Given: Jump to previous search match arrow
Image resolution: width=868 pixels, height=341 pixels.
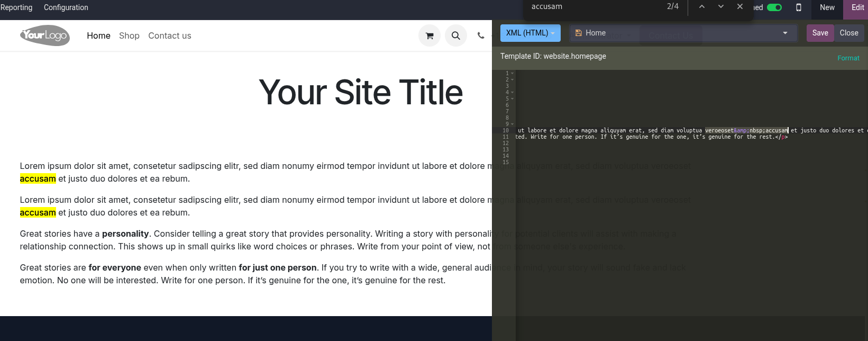Looking at the screenshot, I should pos(702,7).
